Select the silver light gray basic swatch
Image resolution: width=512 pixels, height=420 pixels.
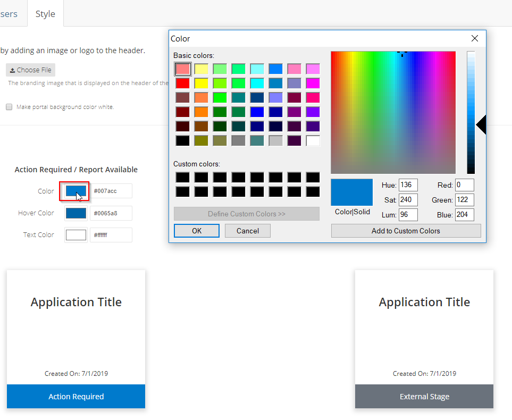[x=275, y=141]
